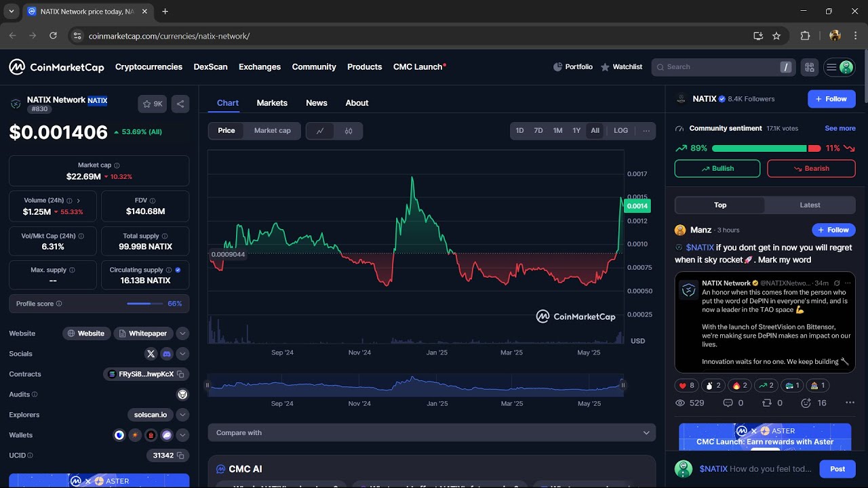Vote Bullish on community sentiment
868x488 pixels.
pyautogui.click(x=717, y=169)
